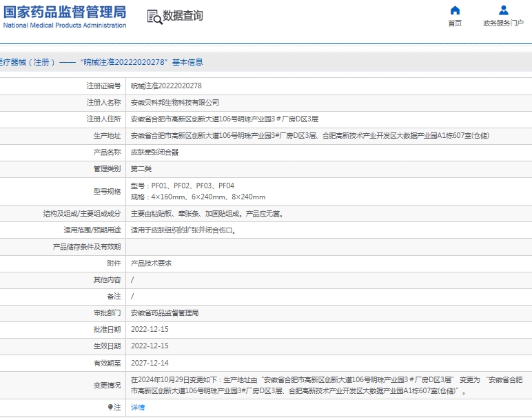Image resolution: width=532 pixels, height=418 pixels.
Task: Click product name 皮肤牵张闭合器
Action: pyautogui.click(x=155, y=152)
